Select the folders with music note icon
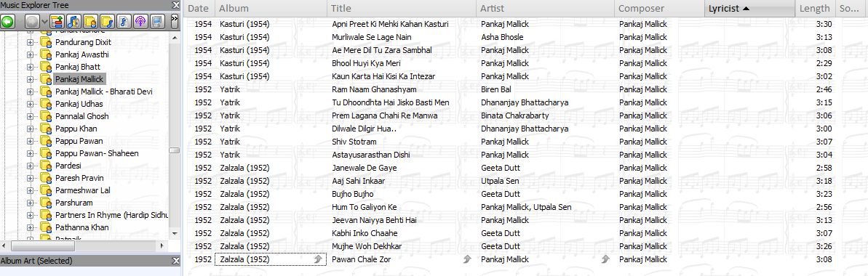 (108, 22)
